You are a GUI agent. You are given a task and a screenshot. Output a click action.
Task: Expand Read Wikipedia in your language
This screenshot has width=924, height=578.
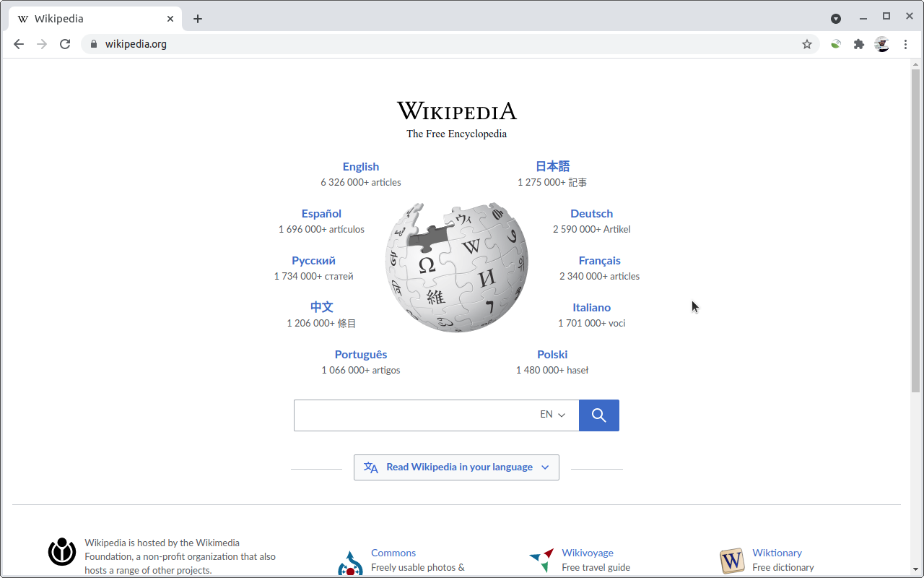click(456, 467)
